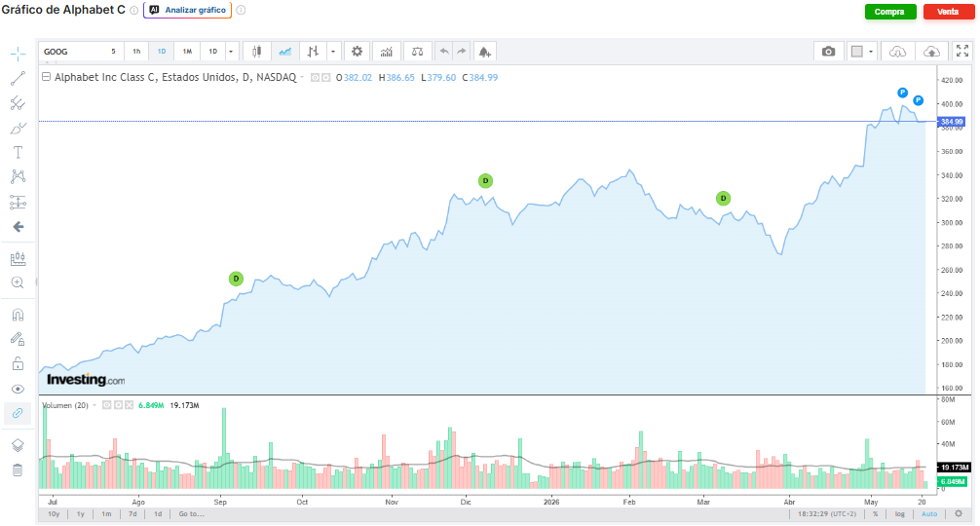
Task: Open Volumen indicator settings gear
Action: (x=118, y=405)
